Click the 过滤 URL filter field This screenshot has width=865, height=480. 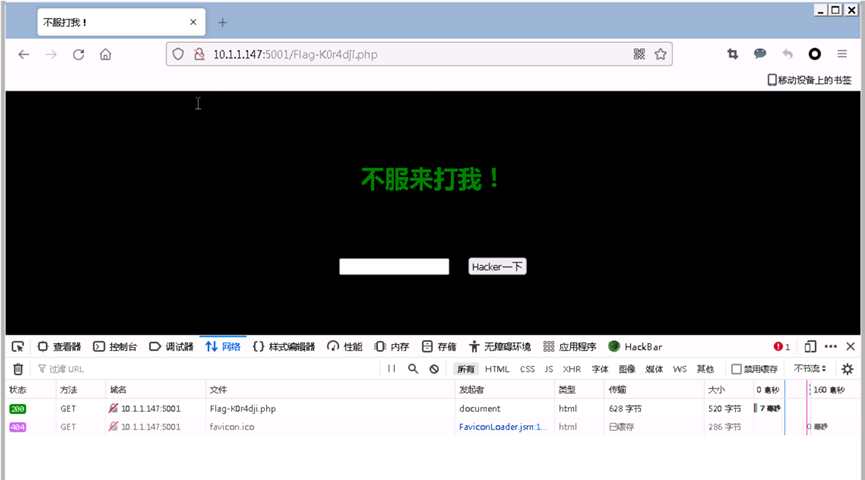tap(209, 369)
